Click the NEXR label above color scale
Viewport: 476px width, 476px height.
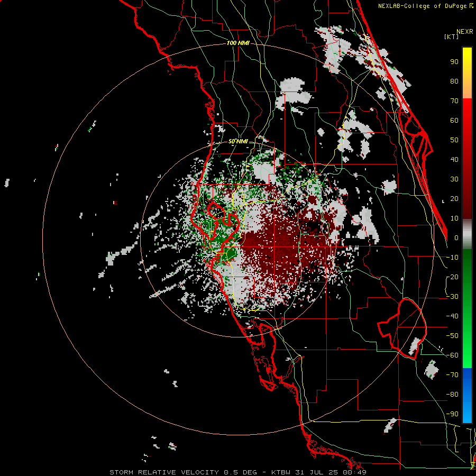(465, 32)
